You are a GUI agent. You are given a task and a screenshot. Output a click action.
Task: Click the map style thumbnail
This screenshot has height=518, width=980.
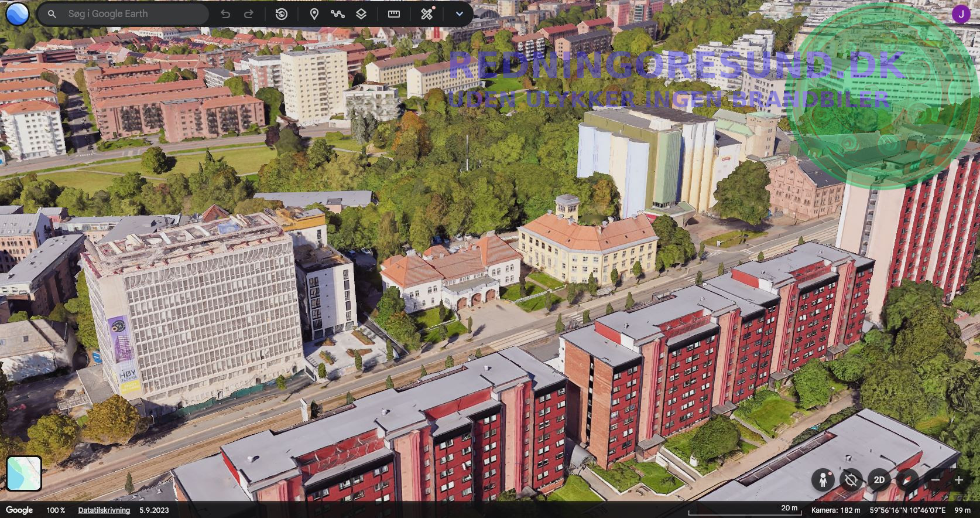pos(24,473)
